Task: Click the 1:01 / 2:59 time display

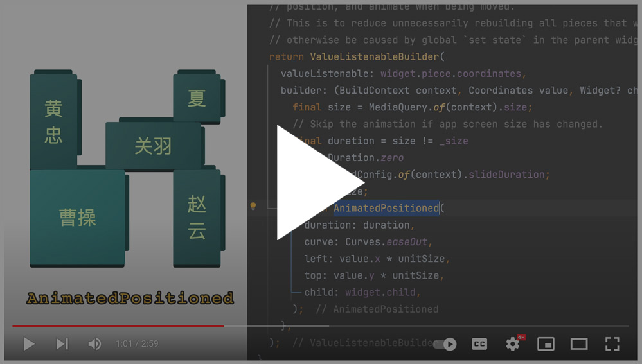Action: 137,344
